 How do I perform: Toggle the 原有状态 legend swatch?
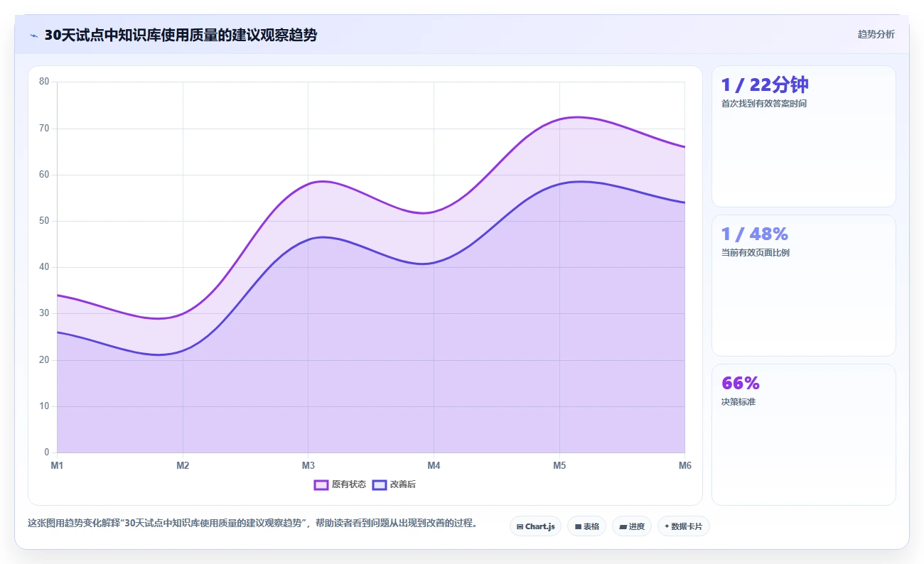click(x=321, y=484)
